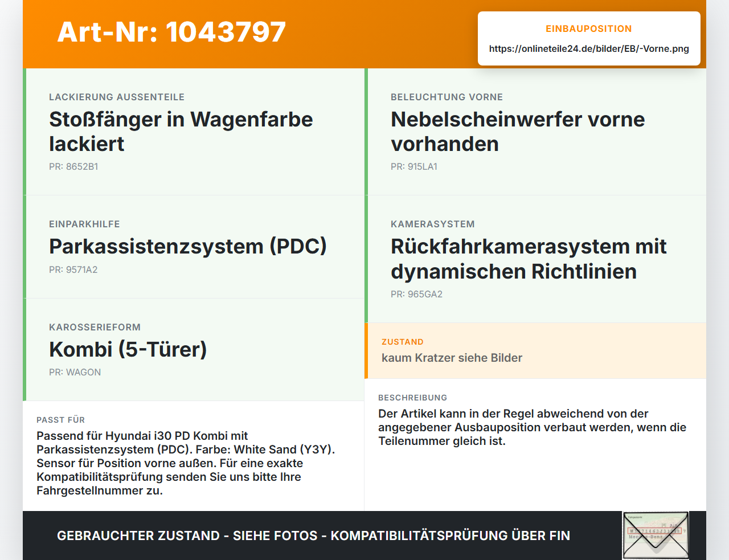Click the footer banner 'GEBRAUCHTER ZUSTAND' text
The width and height of the screenshot is (729, 560).
coord(138,536)
